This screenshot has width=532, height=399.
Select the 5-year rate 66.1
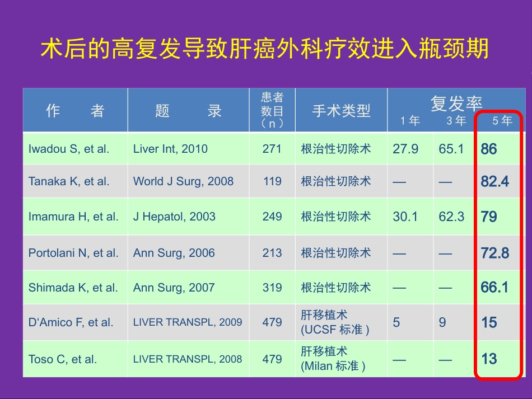(494, 288)
